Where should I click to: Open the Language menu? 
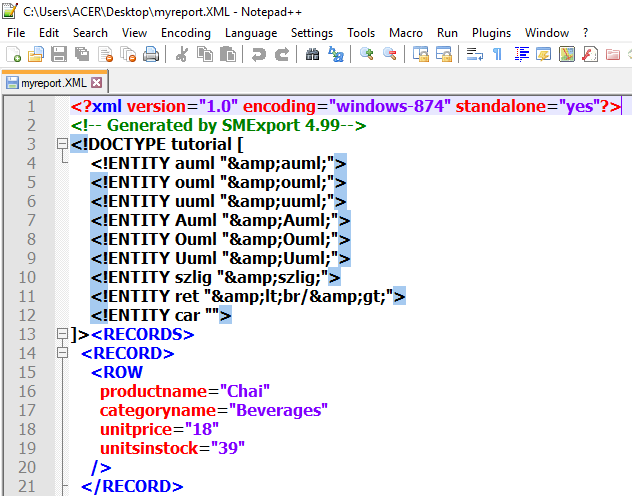tap(251, 32)
